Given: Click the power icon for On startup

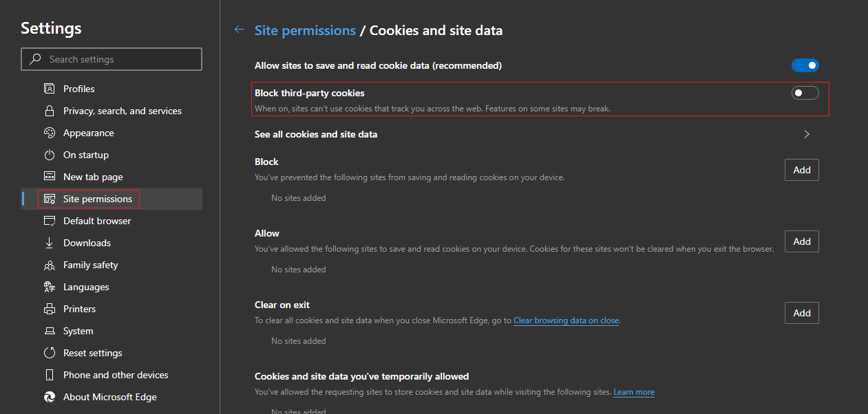Looking at the screenshot, I should (x=49, y=155).
